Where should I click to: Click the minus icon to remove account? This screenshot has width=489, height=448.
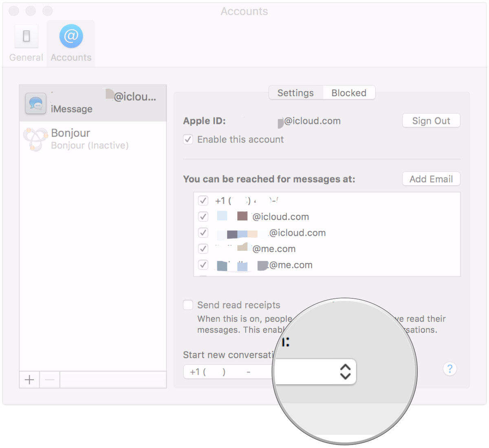50,380
